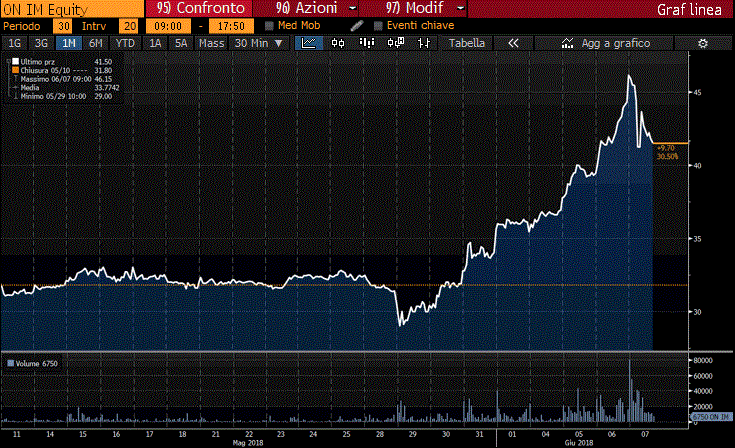Click the 17:50 end time field
The width and height of the screenshot is (735, 448).
click(x=231, y=26)
